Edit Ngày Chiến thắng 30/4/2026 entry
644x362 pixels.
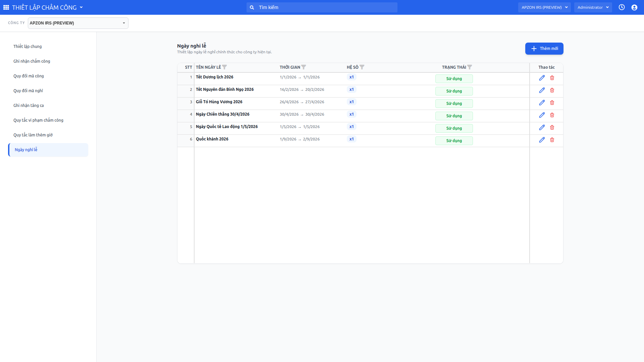[x=542, y=115]
